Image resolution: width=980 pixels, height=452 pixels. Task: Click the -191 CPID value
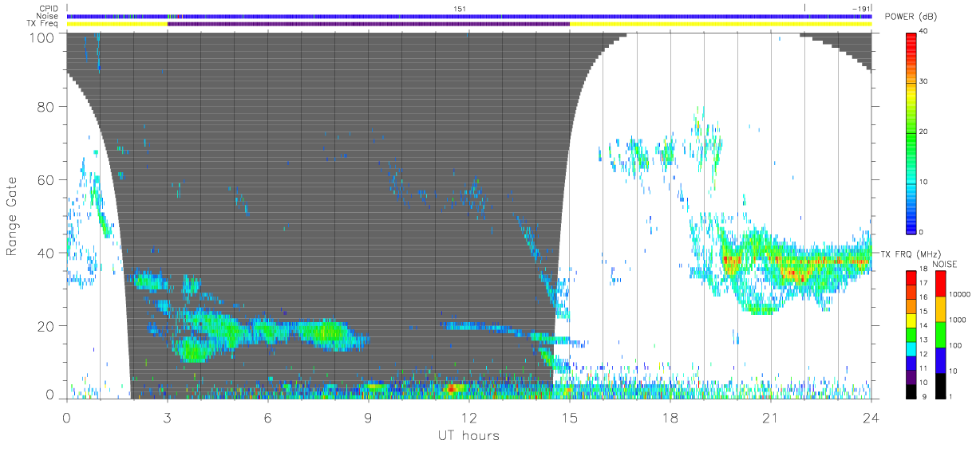tap(860, 9)
